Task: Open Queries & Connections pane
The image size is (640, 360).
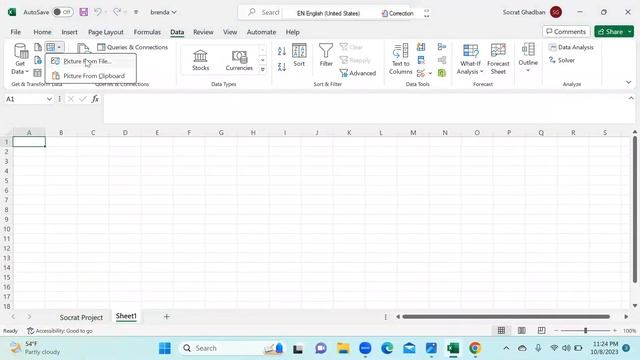Action: click(x=133, y=47)
